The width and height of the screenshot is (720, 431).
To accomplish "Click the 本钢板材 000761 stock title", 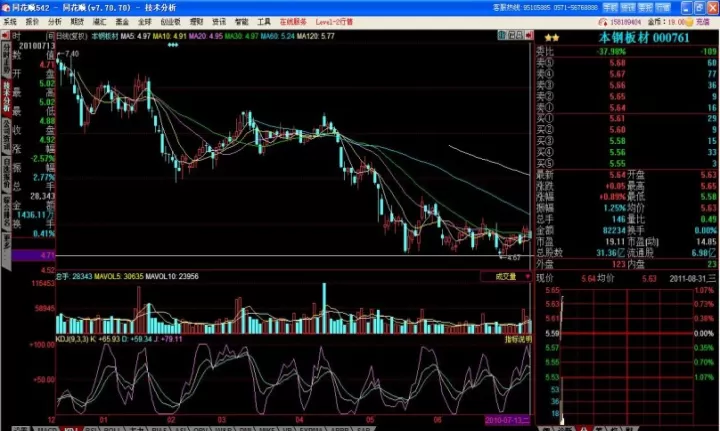I will point(643,38).
